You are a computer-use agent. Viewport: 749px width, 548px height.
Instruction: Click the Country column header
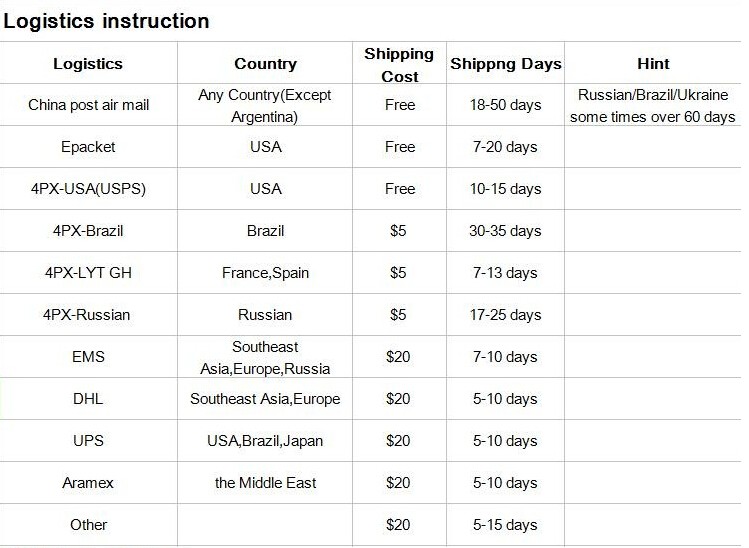(x=265, y=63)
